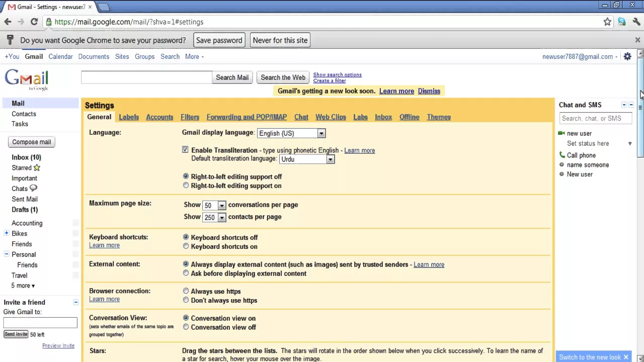Select Keyboard shortcuts off
The width and height of the screenshot is (644, 362).
[186, 237]
